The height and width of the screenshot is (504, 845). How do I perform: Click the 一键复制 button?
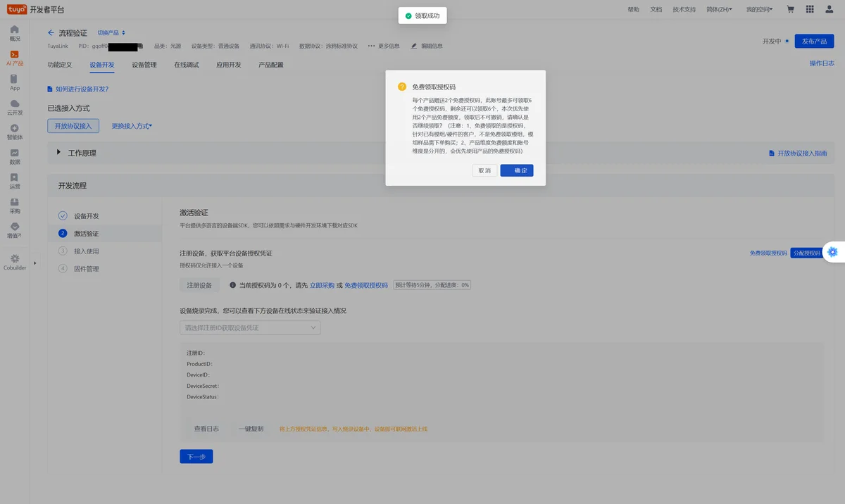pyautogui.click(x=251, y=429)
